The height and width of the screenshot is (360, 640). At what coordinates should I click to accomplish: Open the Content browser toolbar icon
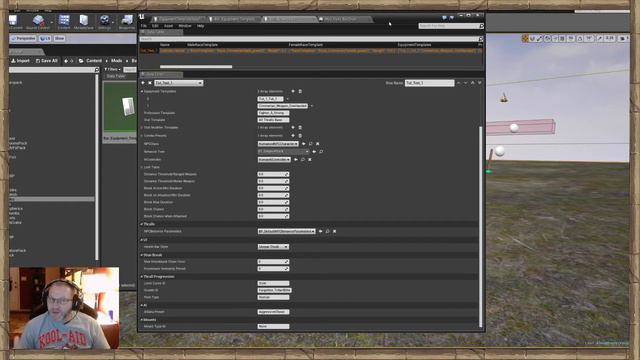pos(64,22)
